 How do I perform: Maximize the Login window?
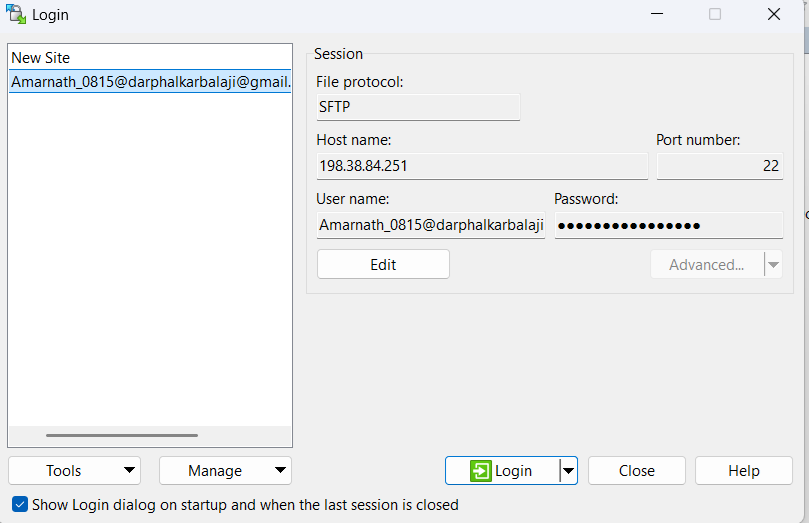[x=715, y=14]
